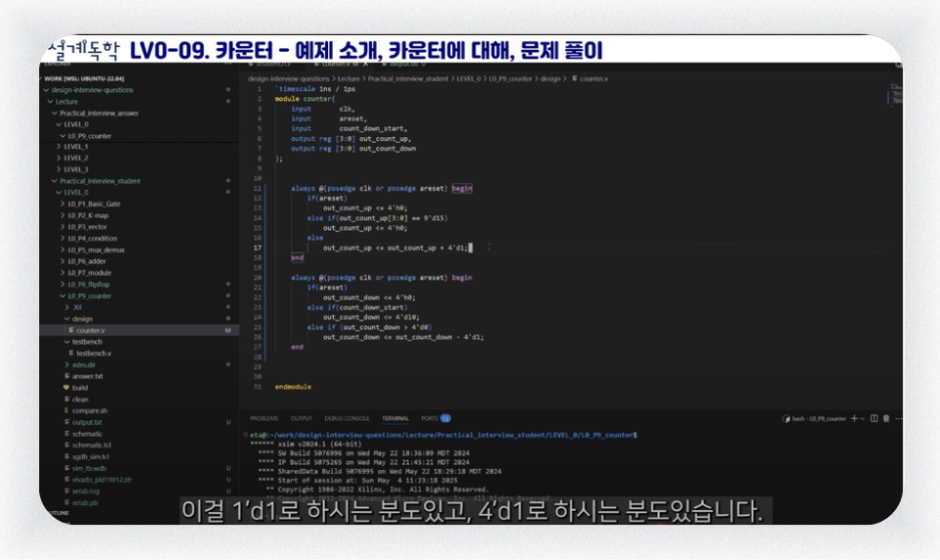Click the counter.v icon in breadcrumb
This screenshot has height=560, width=940.
(x=575, y=78)
